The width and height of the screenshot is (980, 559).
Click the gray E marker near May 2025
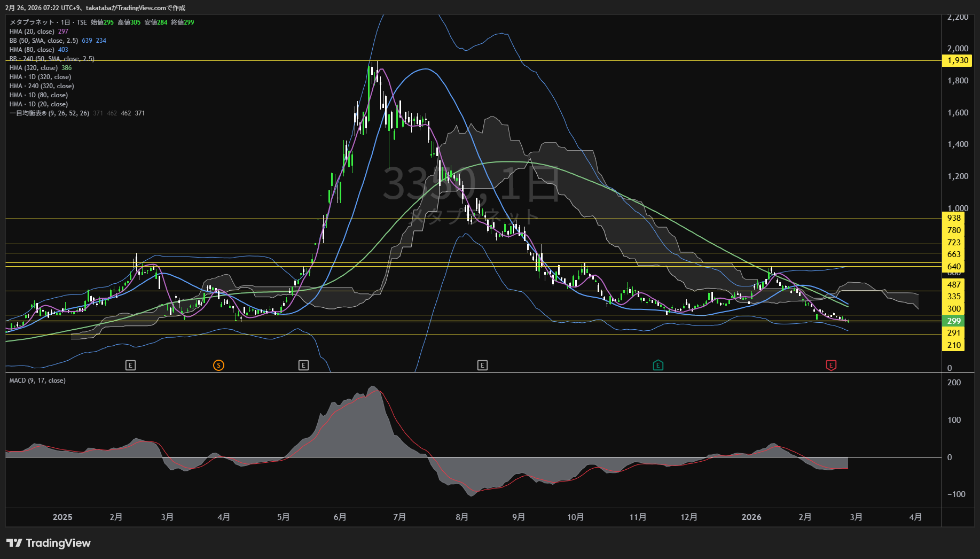303,366
